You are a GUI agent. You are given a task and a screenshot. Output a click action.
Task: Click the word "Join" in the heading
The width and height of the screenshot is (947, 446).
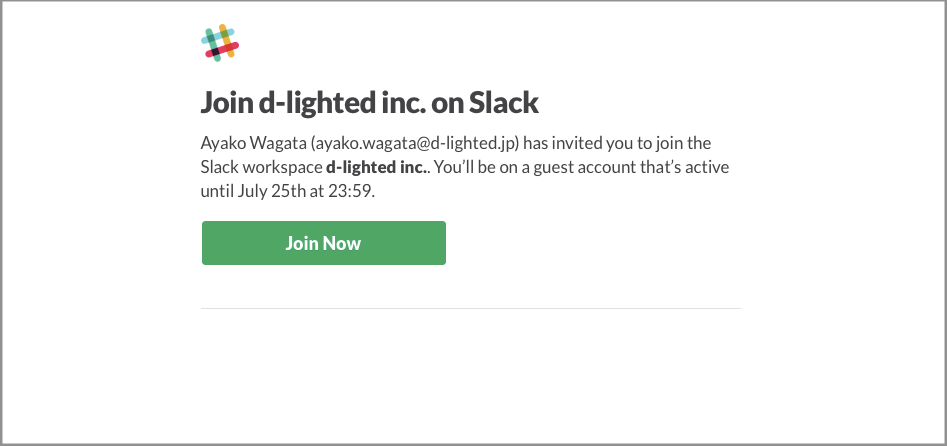click(x=227, y=102)
